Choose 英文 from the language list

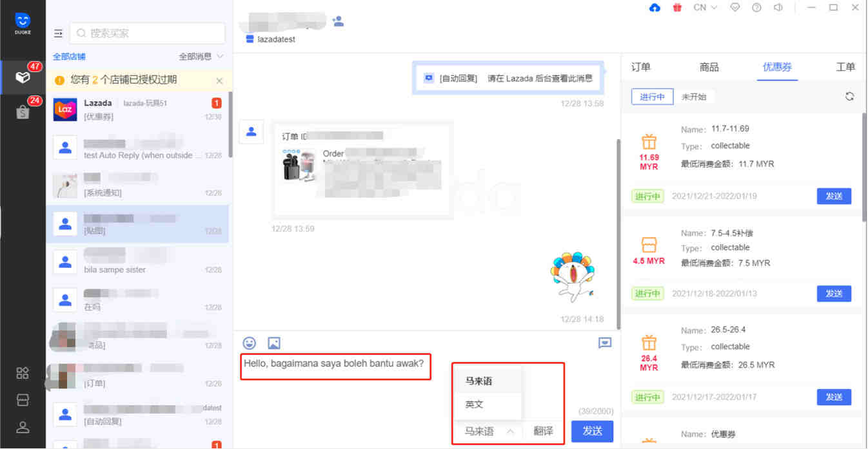tap(475, 405)
